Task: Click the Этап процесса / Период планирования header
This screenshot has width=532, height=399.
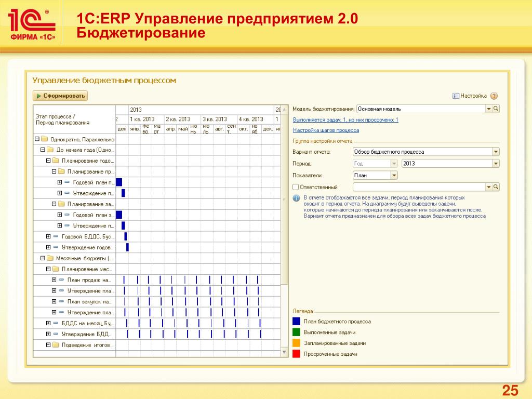Action: pyautogui.click(x=74, y=119)
